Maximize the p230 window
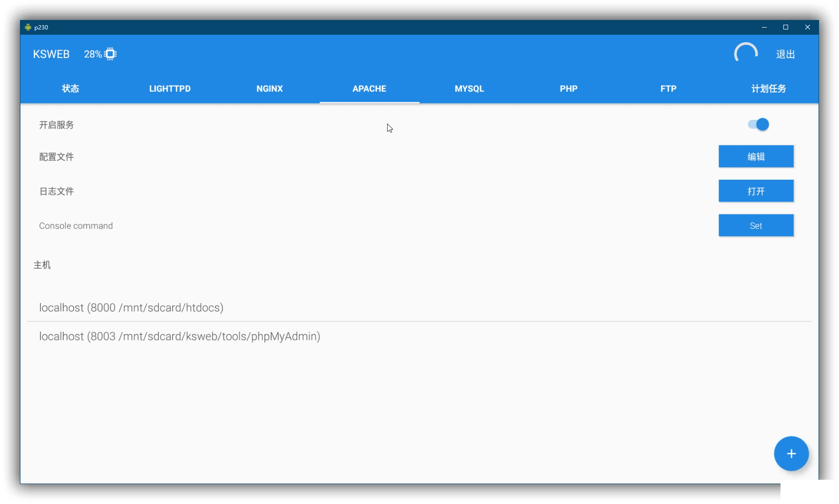This screenshot has height=504, width=839. click(786, 27)
